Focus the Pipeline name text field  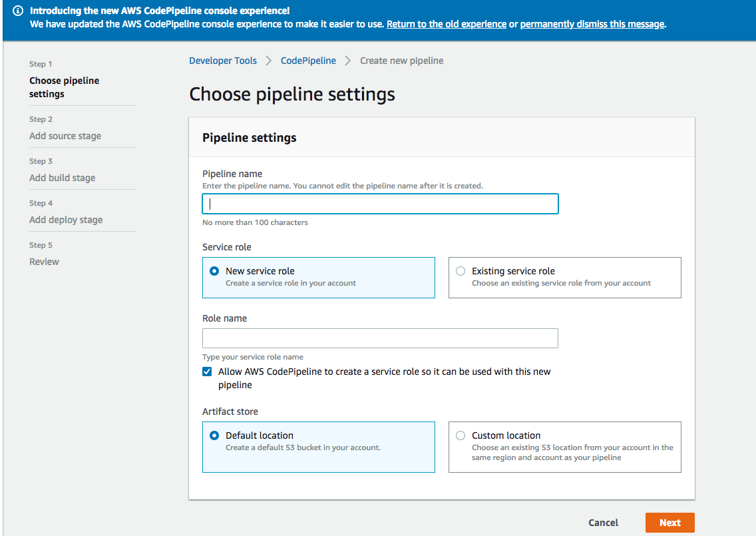[x=380, y=204]
